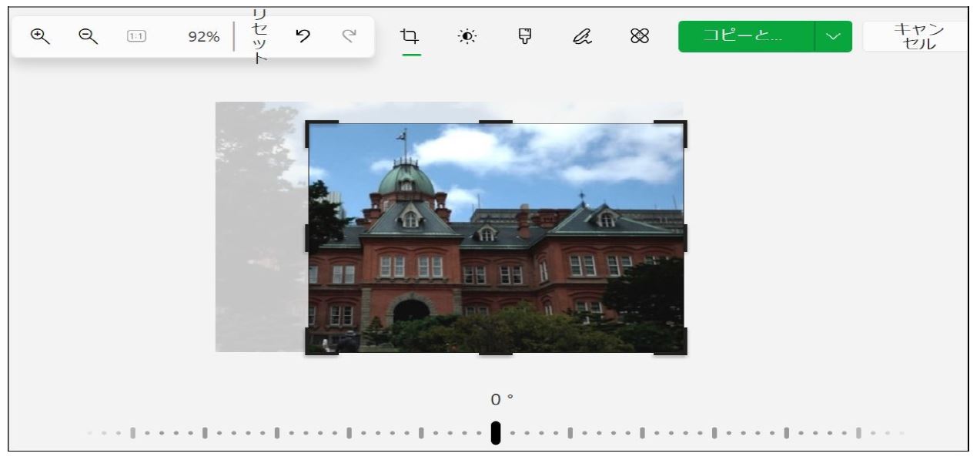Click the building photo inside crop area
980x460 pixels.
click(x=496, y=247)
